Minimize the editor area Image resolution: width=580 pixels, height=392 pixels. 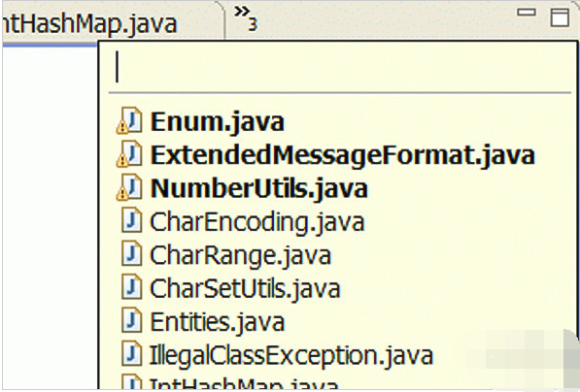[526, 13]
